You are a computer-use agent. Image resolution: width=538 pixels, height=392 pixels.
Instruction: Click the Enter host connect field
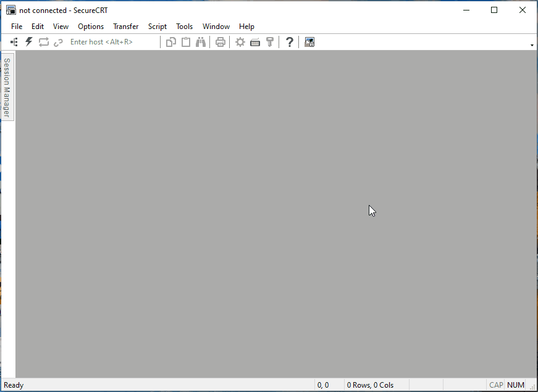click(x=113, y=42)
